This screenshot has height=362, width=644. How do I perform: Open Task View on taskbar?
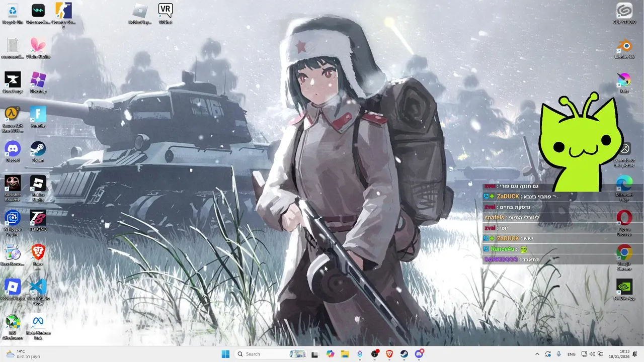click(314, 354)
